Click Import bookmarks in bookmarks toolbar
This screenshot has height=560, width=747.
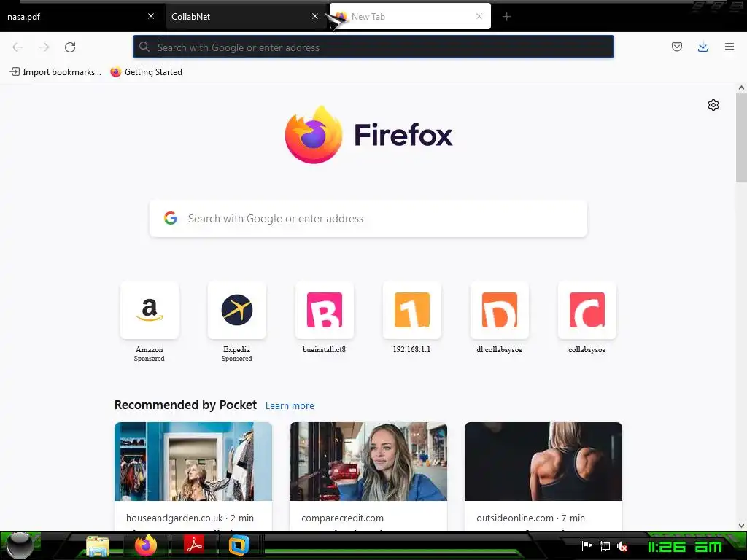(x=55, y=72)
